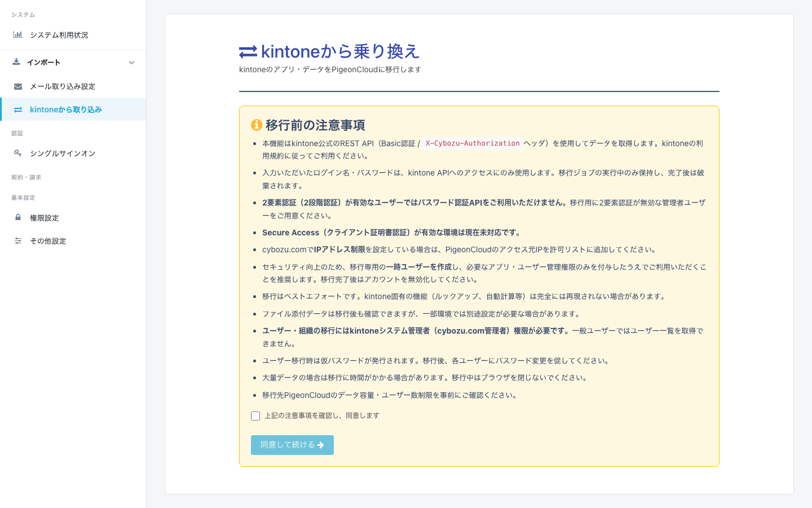812x508 pixels.
Task: Open the システム利用状況 page
Action: [58, 34]
